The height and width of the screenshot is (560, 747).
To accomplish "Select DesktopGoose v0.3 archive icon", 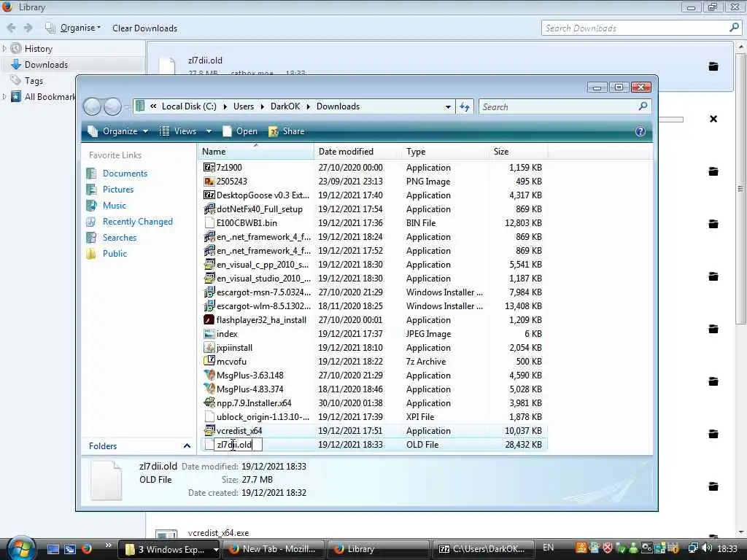I will point(209,195).
